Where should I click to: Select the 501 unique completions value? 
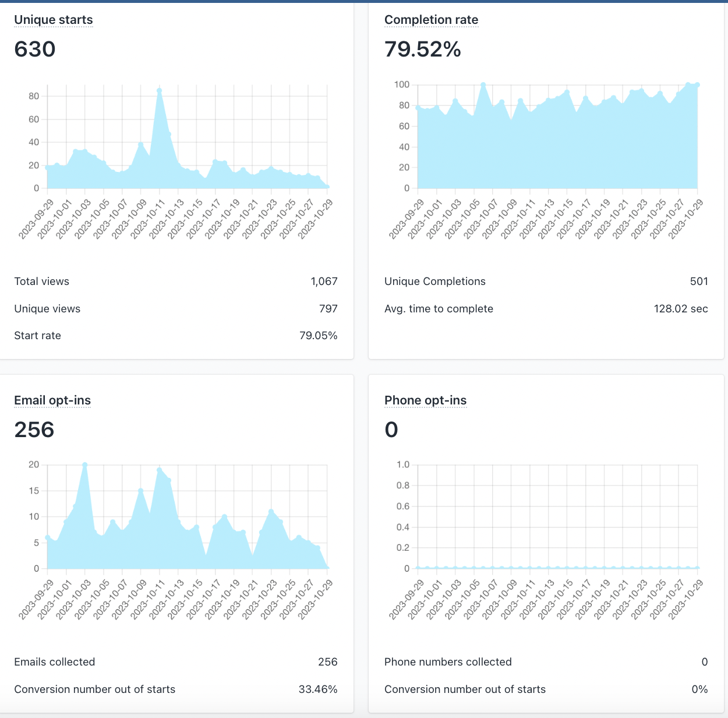click(x=699, y=281)
